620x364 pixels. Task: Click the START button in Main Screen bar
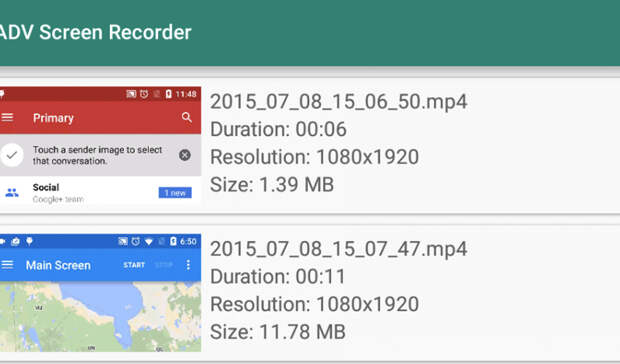point(134,265)
